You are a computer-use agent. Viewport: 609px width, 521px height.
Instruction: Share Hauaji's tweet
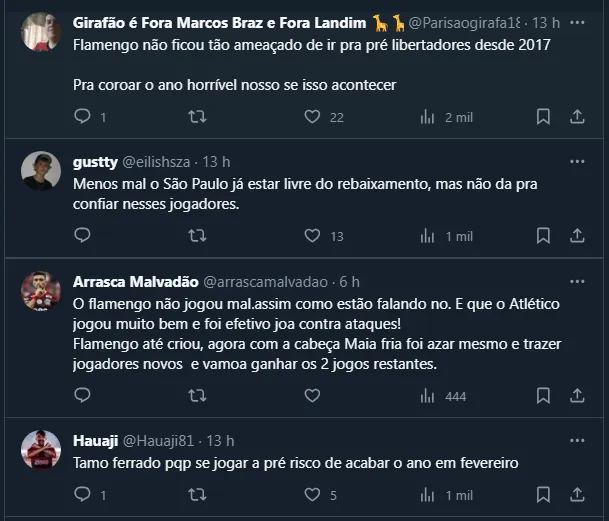point(577,494)
